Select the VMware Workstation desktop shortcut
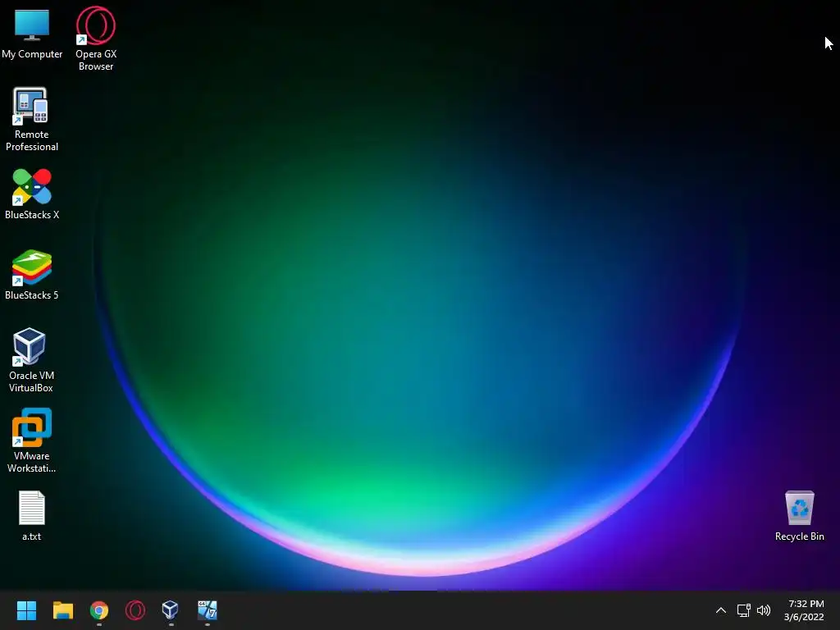Viewport: 840px width, 630px height. (32, 441)
